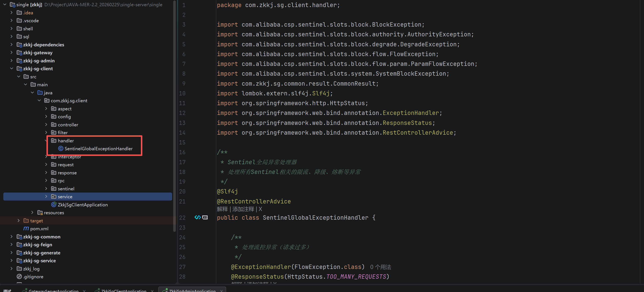
Task: Switch to GatewayServerApplication debug tab
Action: [x=54, y=291]
